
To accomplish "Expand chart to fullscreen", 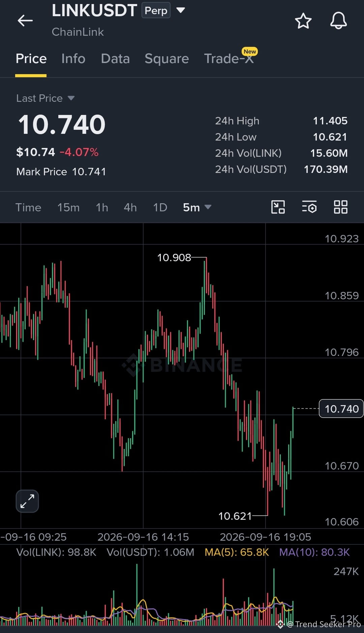I will 27,501.
